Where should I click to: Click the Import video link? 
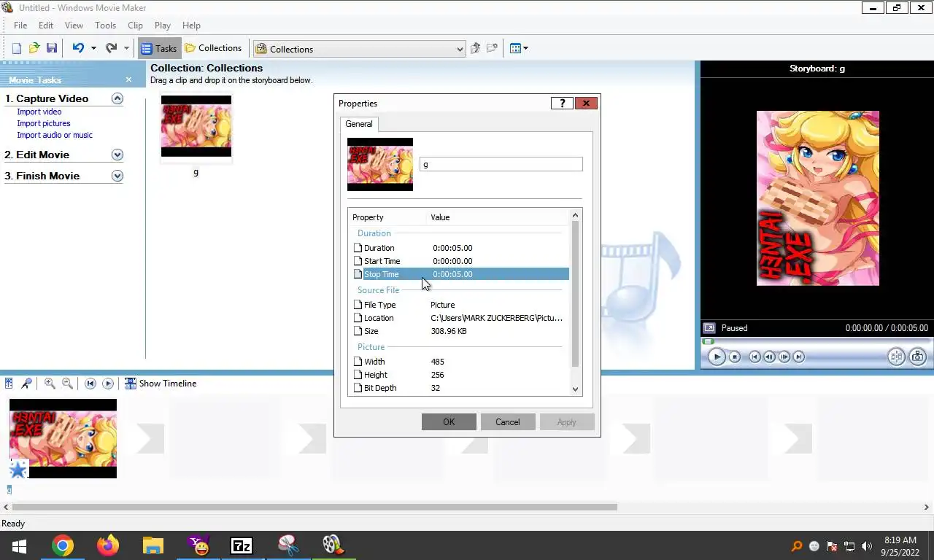pos(39,112)
